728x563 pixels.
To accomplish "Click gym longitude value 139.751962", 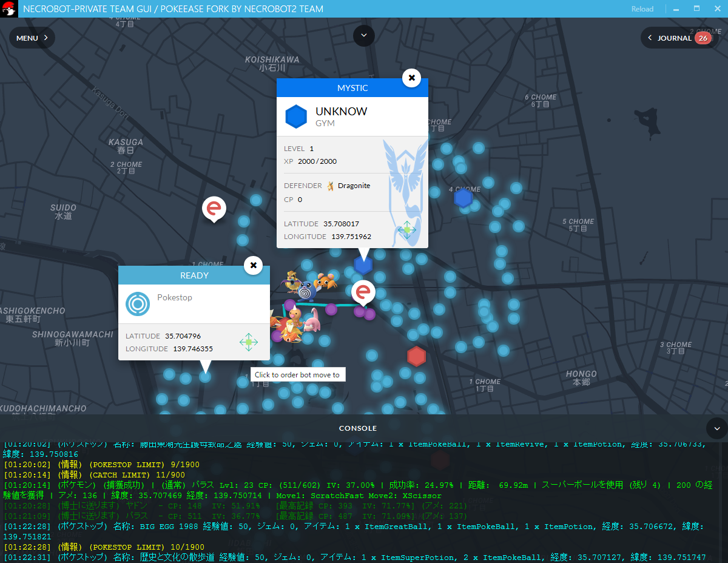I will pos(351,237).
